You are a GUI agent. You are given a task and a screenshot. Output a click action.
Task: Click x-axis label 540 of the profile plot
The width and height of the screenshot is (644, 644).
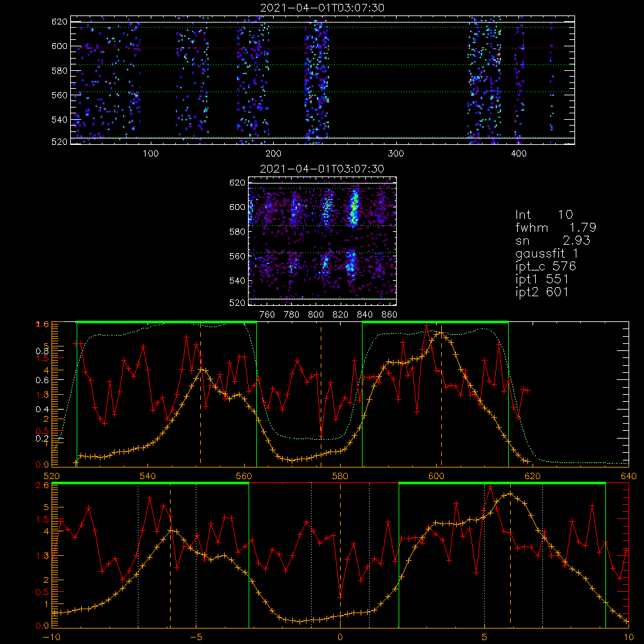[148, 476]
